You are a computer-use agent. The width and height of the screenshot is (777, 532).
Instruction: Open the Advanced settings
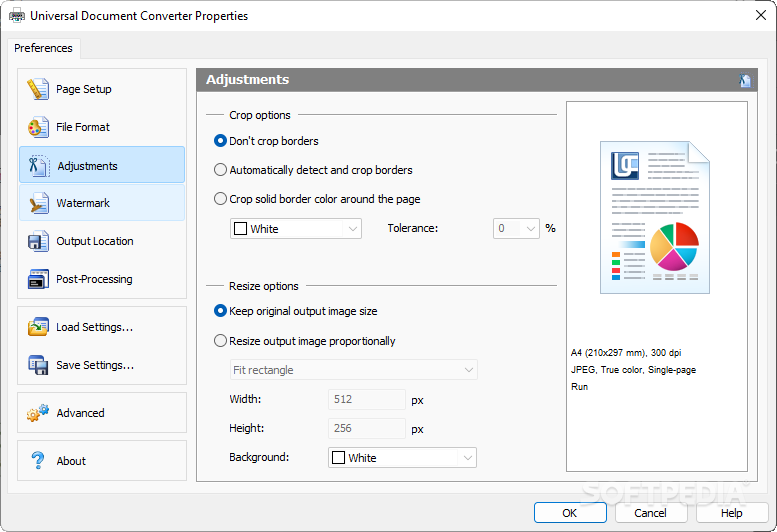tap(102, 413)
